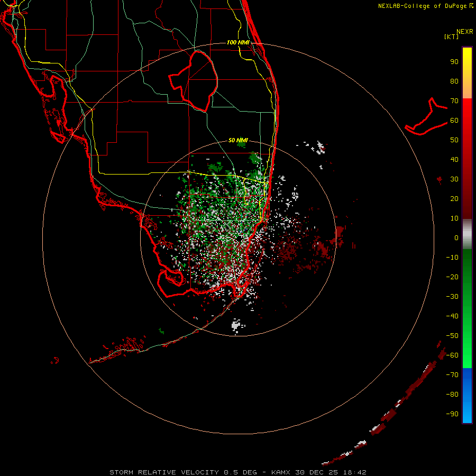Click the 90 value on the velocity scale
The height and width of the screenshot is (476, 476).
pyautogui.click(x=454, y=62)
